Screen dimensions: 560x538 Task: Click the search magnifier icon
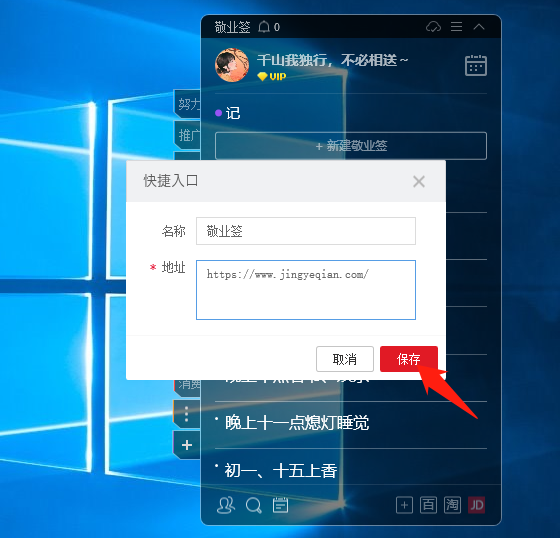click(x=254, y=505)
